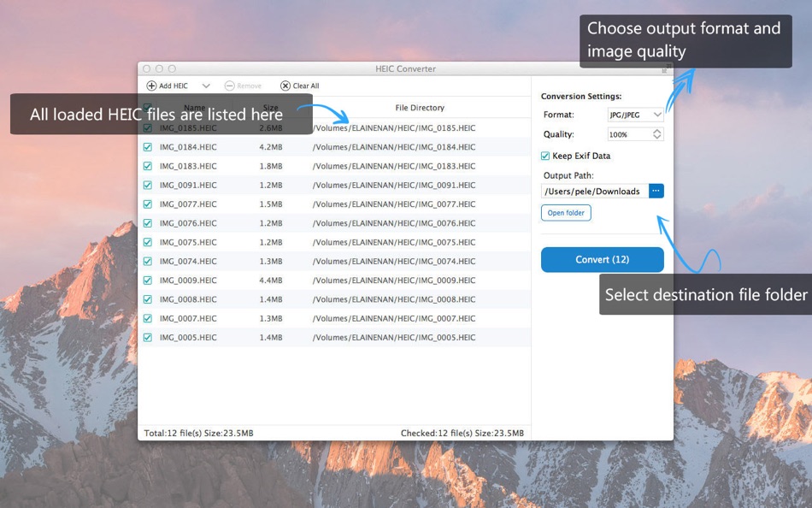The width and height of the screenshot is (812, 508).
Task: Decrease quality using the stepper down arrow
Action: [656, 136]
